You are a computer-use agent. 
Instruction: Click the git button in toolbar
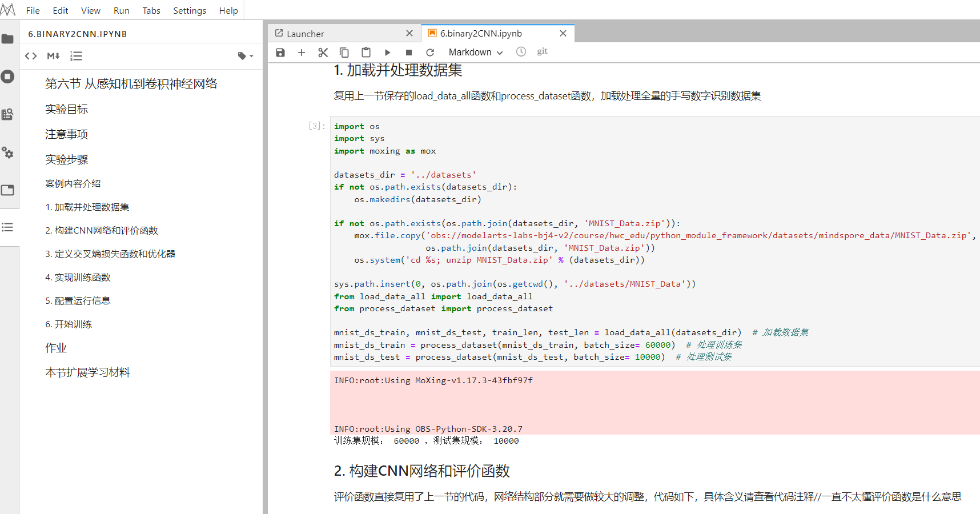pyautogui.click(x=542, y=51)
